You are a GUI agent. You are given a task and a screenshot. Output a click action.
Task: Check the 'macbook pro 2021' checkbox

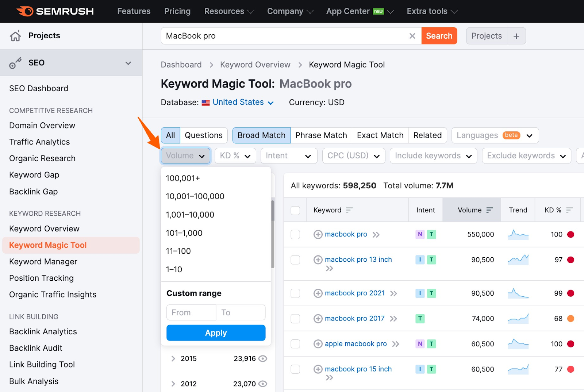(295, 293)
